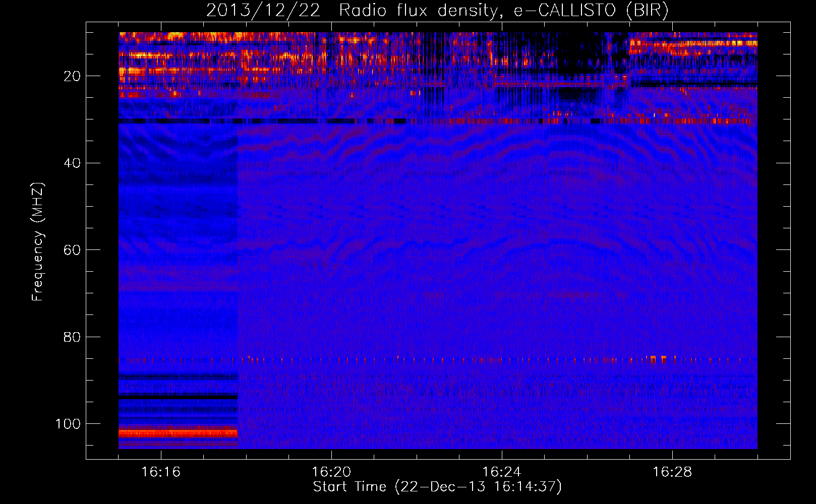Click the "20" frequency tick label
This screenshot has width=816, height=504.
point(73,76)
